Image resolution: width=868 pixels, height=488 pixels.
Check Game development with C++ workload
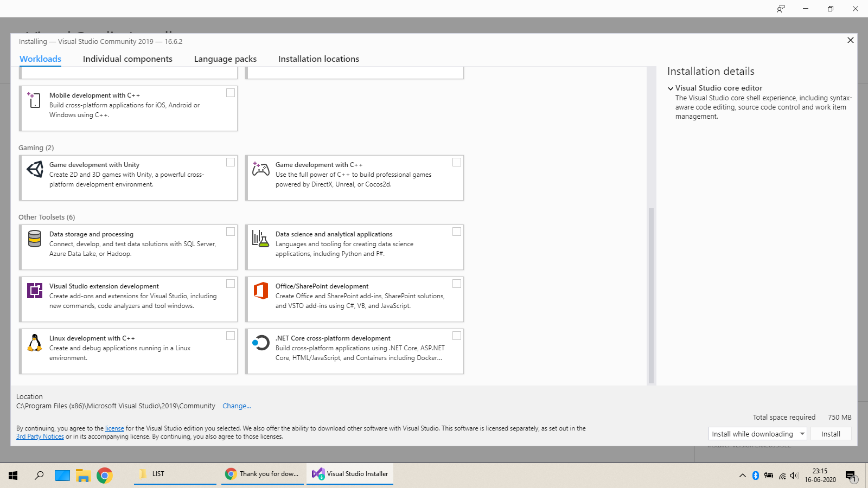(457, 162)
